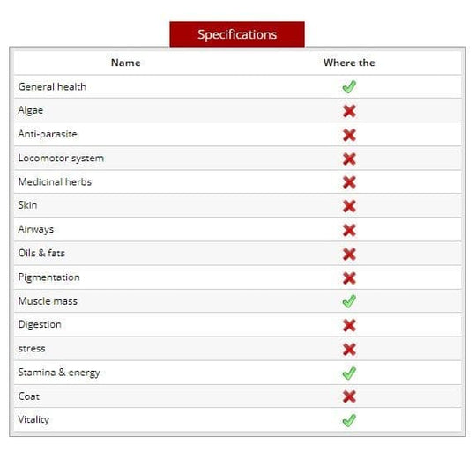Click the red cross next to Locomotor system
The image size is (476, 451).
349,159
